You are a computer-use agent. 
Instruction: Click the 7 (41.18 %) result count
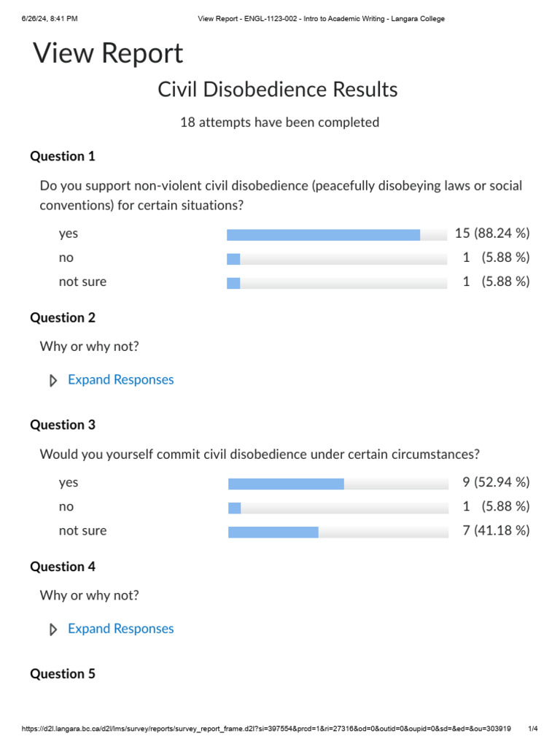(x=496, y=531)
